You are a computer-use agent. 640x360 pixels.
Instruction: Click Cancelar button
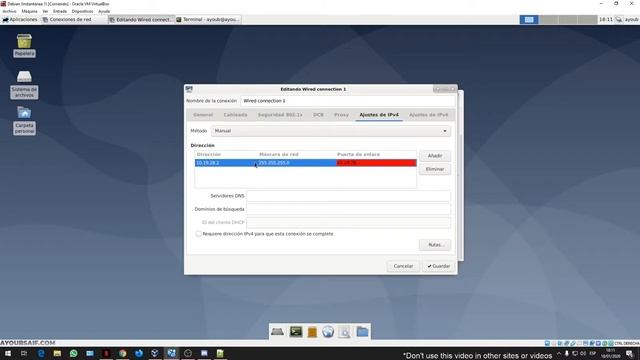point(403,266)
